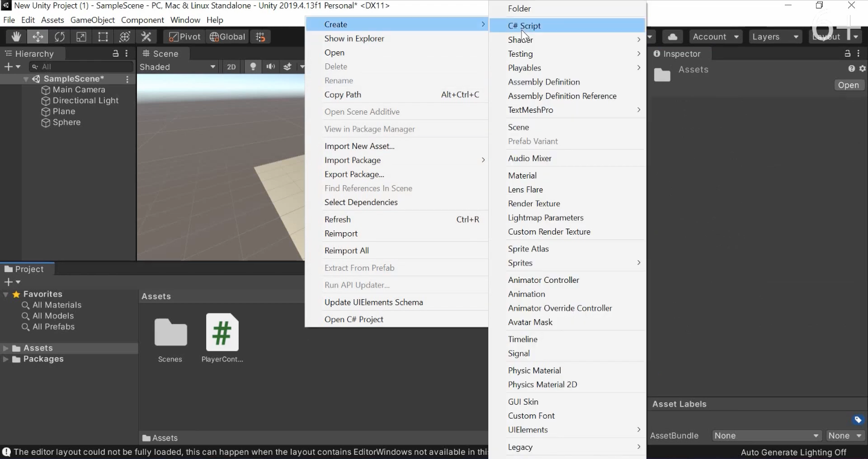This screenshot has height=459, width=868.
Task: Open the asset label tag icon
Action: pyautogui.click(x=858, y=420)
